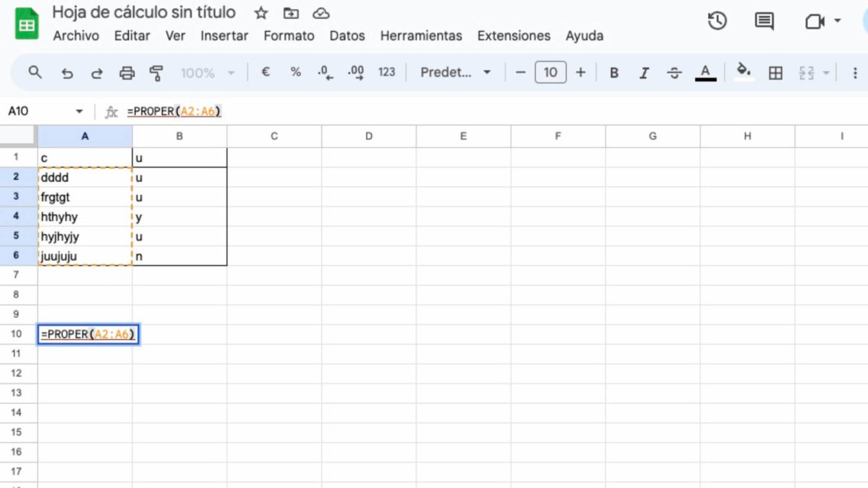This screenshot has height=488, width=868.
Task: Open the Herramientas menu
Action: tap(421, 35)
